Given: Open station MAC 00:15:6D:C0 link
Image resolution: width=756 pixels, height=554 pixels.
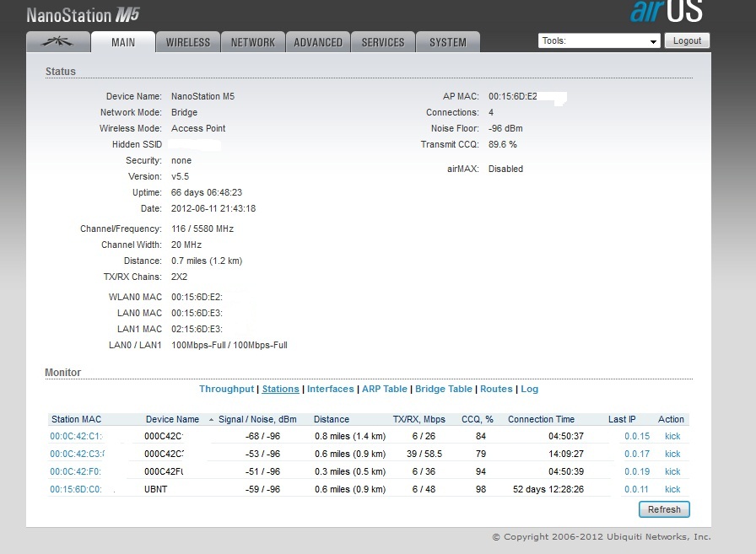Looking at the screenshot, I should [76, 489].
